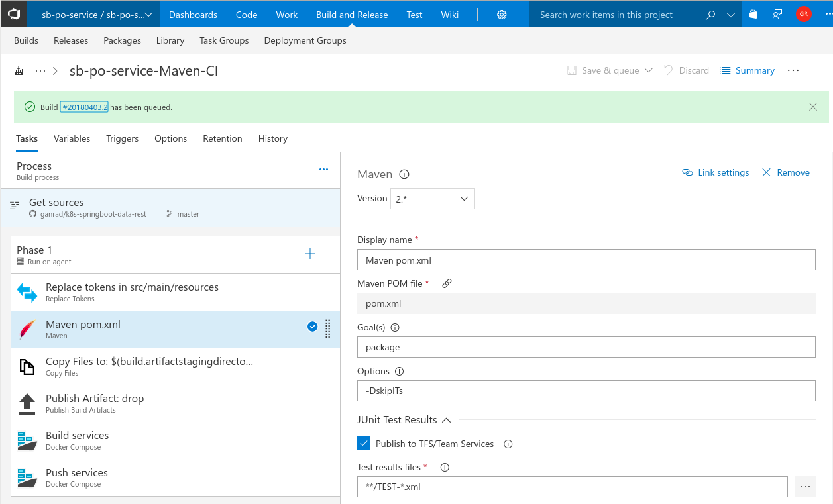Open the Work menu

click(287, 14)
